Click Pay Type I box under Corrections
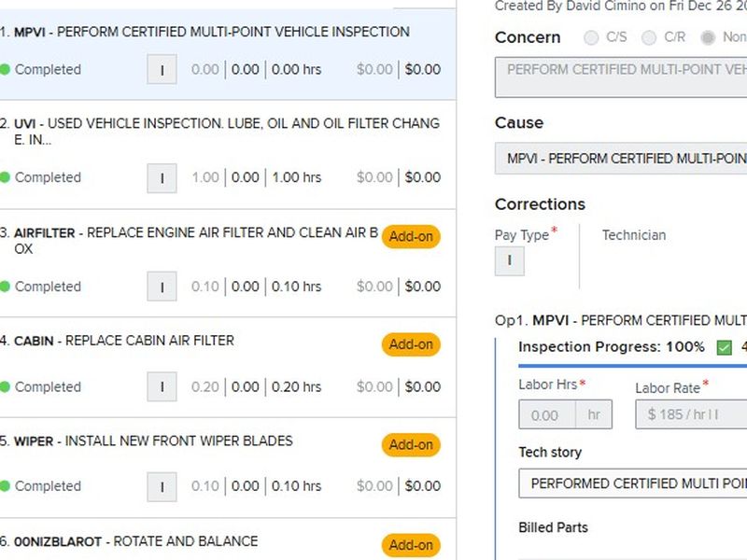Image resolution: width=747 pixels, height=560 pixels. pos(509,261)
